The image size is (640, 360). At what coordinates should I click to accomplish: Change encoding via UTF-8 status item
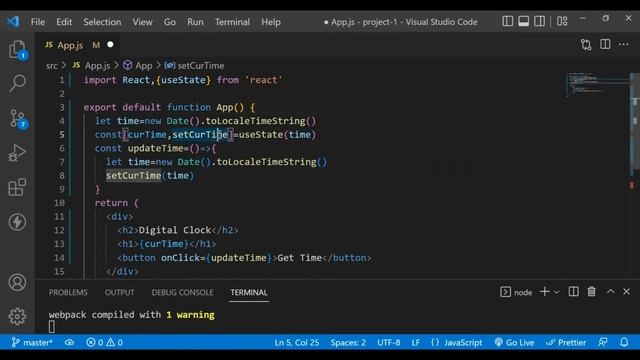point(389,342)
